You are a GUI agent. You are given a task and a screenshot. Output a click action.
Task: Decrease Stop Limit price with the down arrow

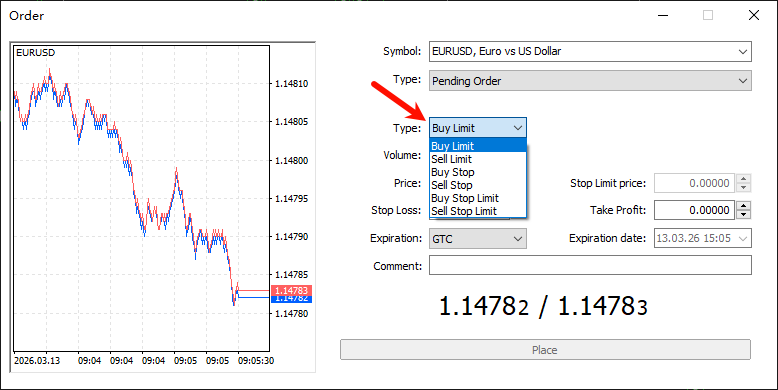[743, 188]
